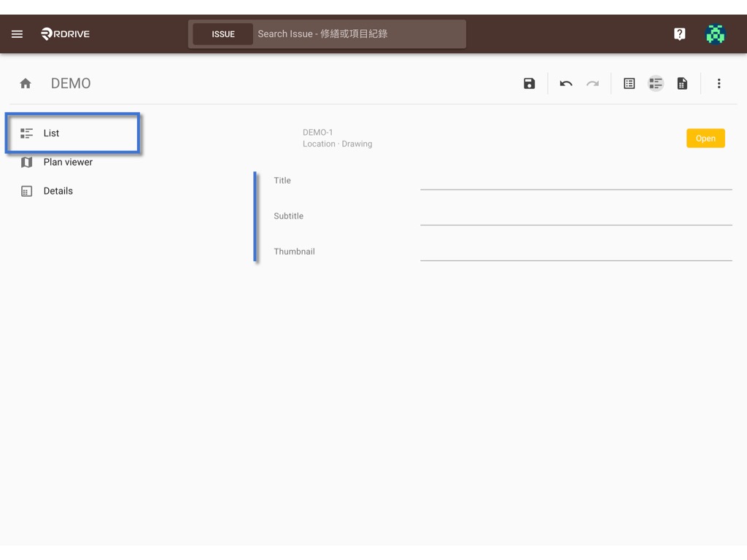Select List in the sidebar
The width and height of the screenshot is (747, 560).
72,133
